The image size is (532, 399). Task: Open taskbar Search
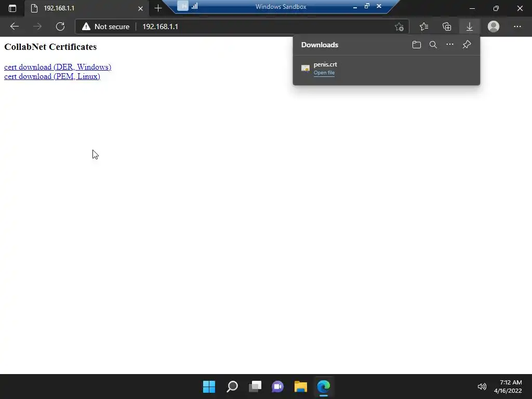[232, 387]
